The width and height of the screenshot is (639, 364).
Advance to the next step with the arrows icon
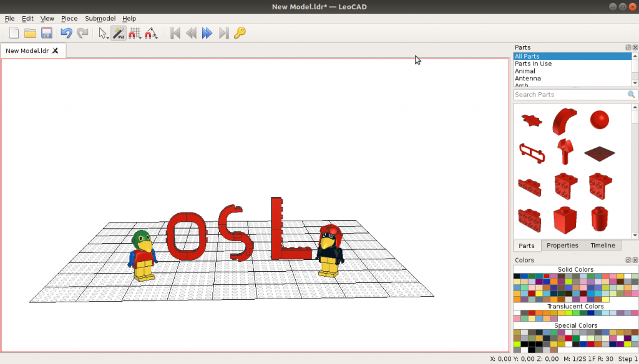(x=207, y=33)
